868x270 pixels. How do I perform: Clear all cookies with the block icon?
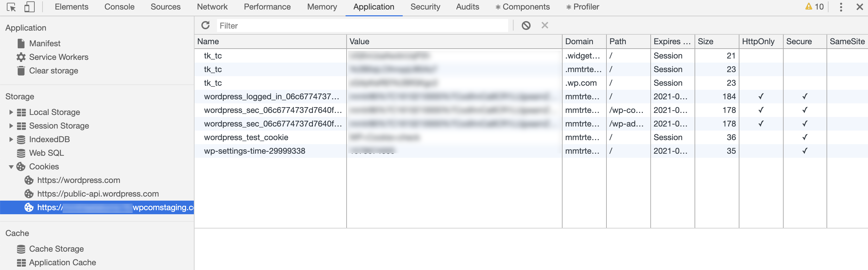pos(526,25)
